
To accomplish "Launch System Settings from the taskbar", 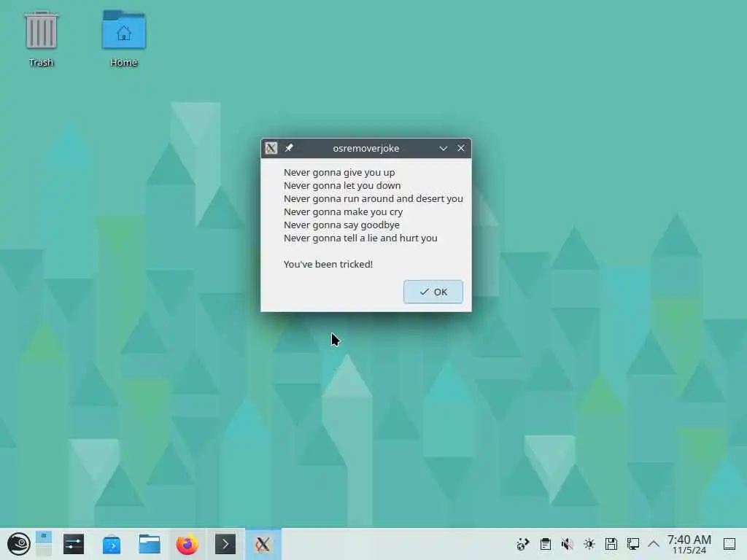I will tap(74, 544).
